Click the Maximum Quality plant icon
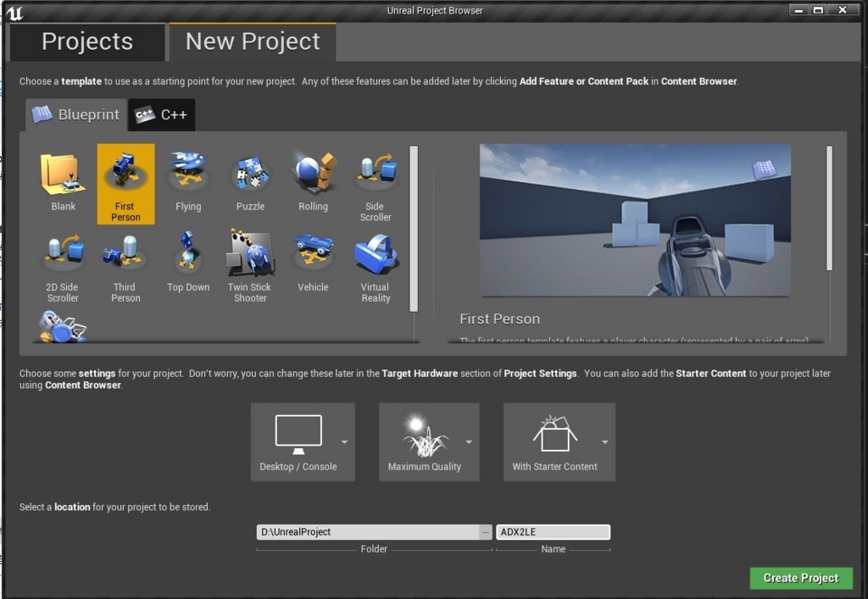Viewport: 868px width, 599px height. pos(424,435)
